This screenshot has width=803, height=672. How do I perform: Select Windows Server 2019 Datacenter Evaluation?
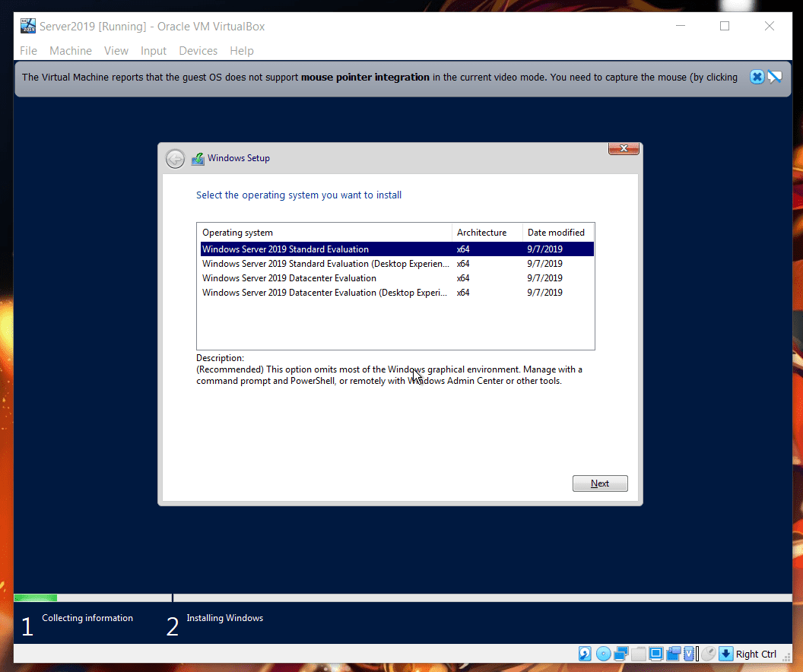click(289, 278)
